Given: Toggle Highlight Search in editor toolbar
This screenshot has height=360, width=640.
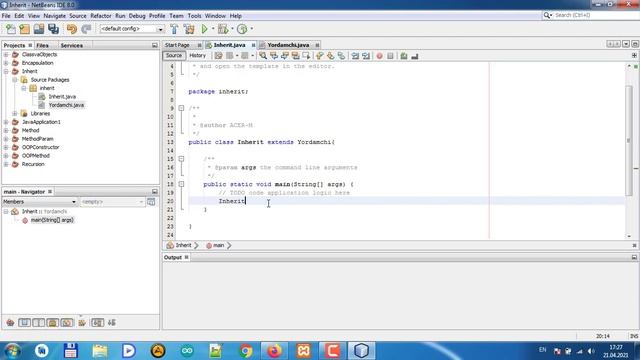Looking at the screenshot, I should pyautogui.click(x=295, y=56).
